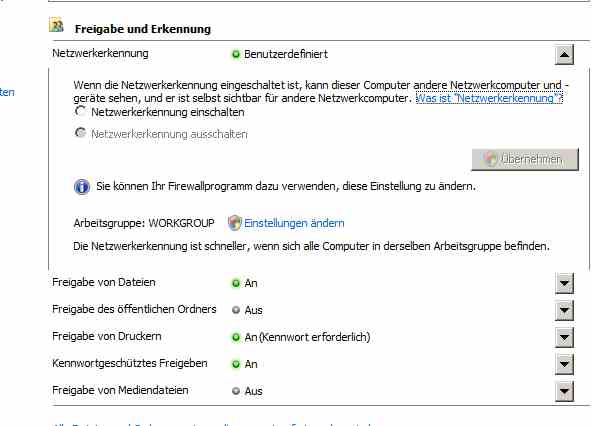Click the Übernehmen button

(525, 159)
